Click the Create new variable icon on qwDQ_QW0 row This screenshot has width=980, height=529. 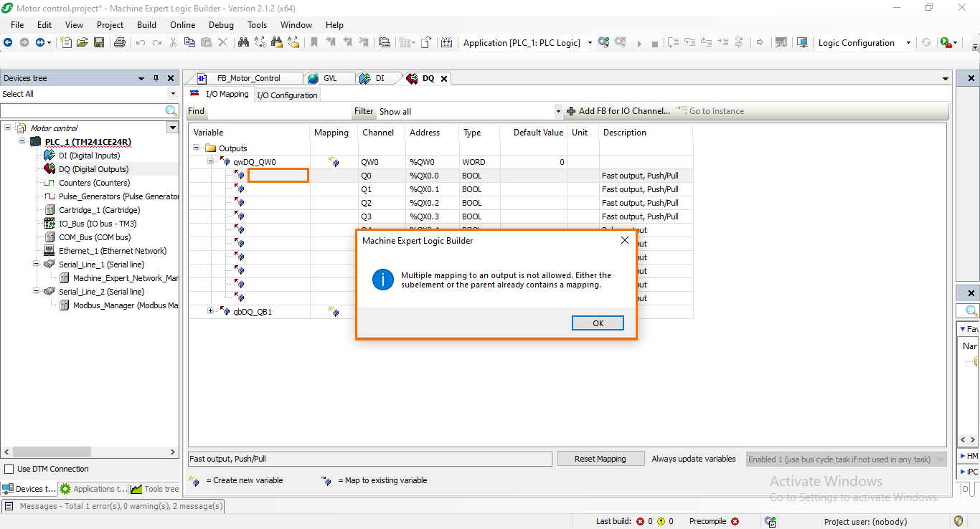(x=331, y=161)
